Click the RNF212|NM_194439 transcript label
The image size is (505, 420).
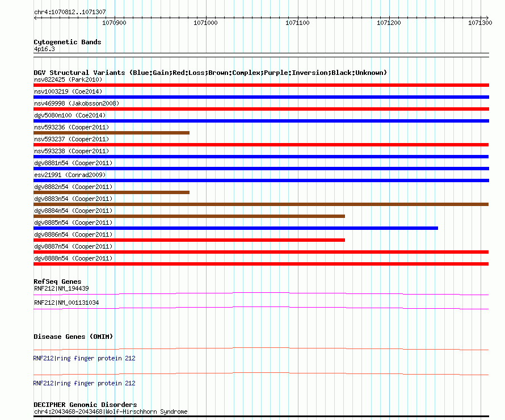click(x=61, y=288)
